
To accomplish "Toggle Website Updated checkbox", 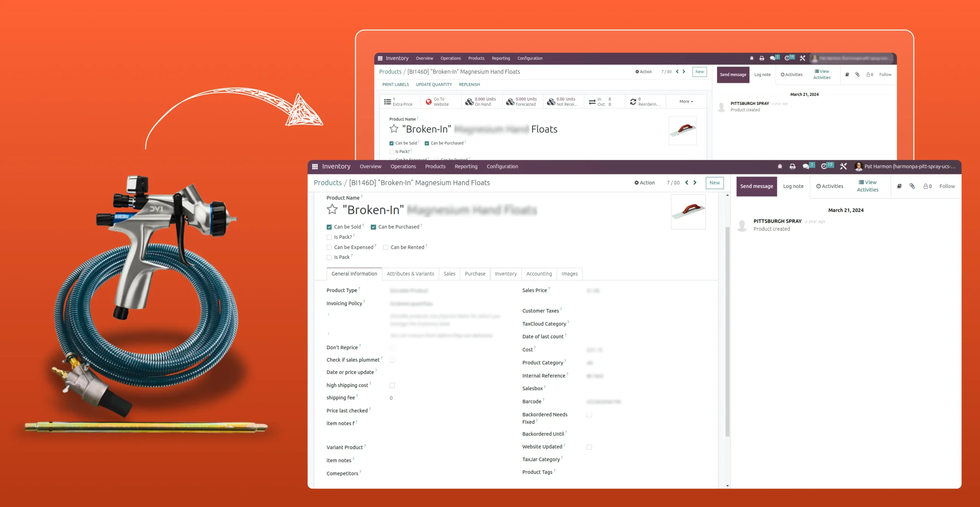I will click(589, 447).
